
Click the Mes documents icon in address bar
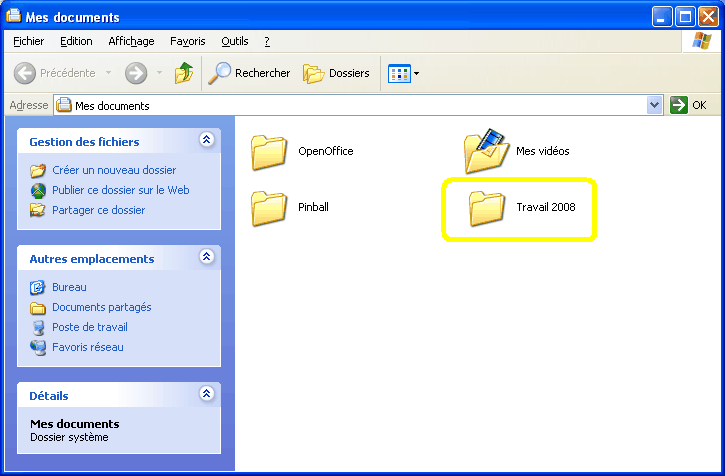64,105
